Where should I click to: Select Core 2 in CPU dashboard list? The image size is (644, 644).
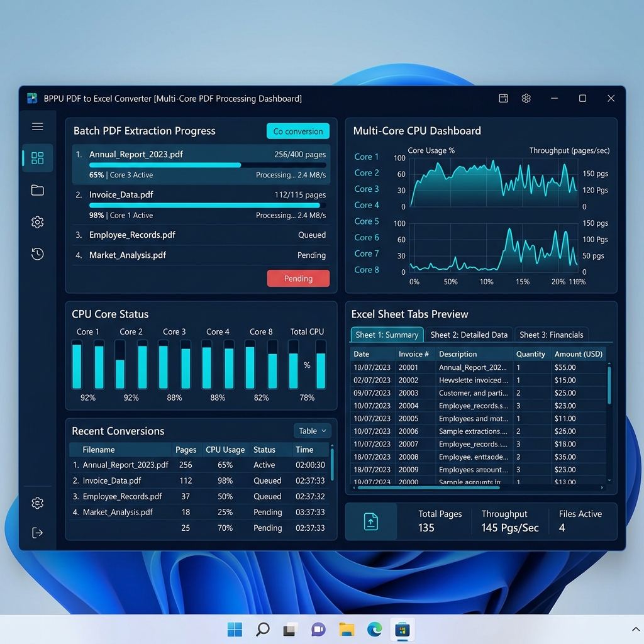tap(367, 173)
